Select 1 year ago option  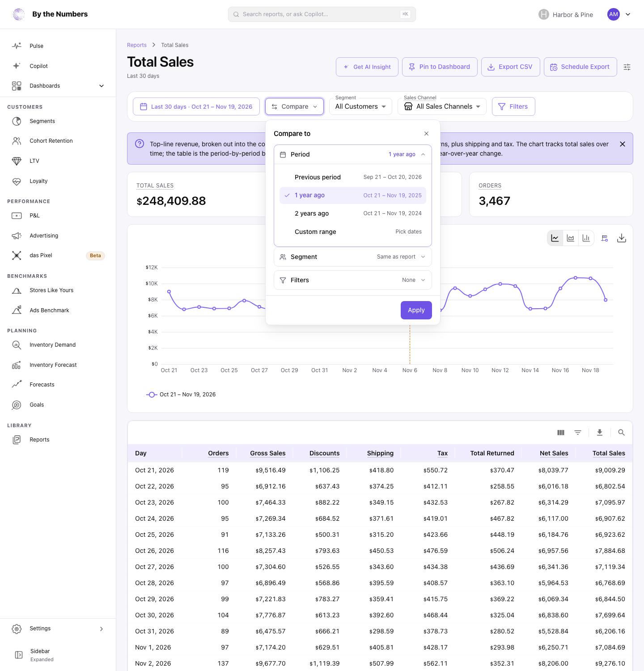click(353, 195)
